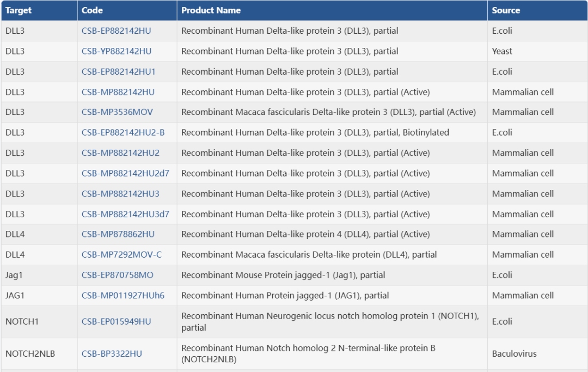588x372 pixels.
Task: Follow the CSB-MP3536MOV link
Action: point(117,112)
